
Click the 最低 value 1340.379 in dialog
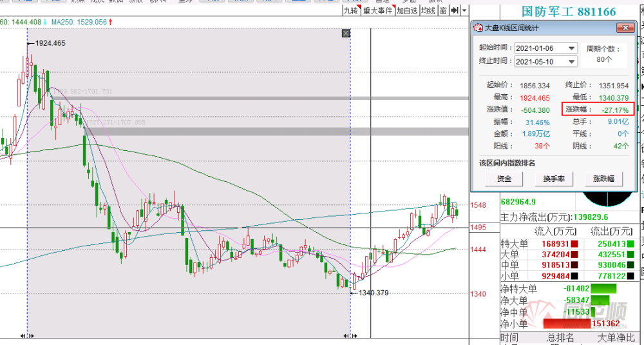(x=614, y=98)
